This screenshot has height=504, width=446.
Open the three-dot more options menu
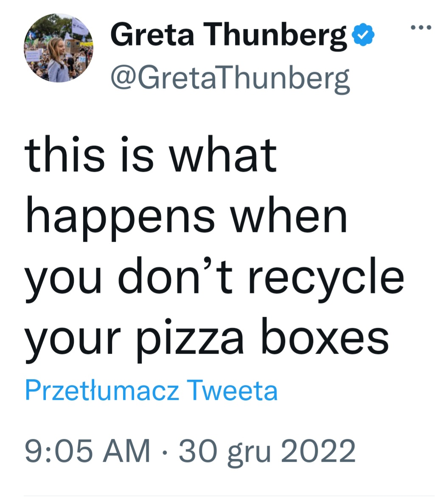[x=421, y=28]
